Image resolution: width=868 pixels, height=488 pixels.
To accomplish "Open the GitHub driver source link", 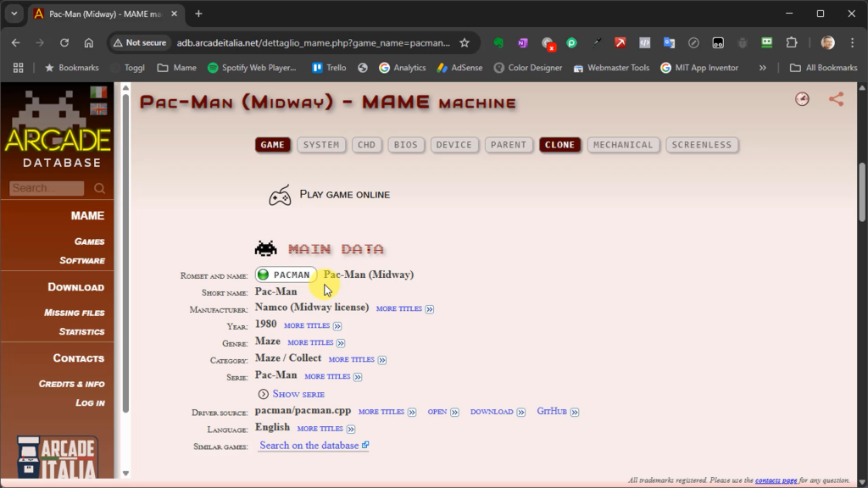I will coord(558,412).
